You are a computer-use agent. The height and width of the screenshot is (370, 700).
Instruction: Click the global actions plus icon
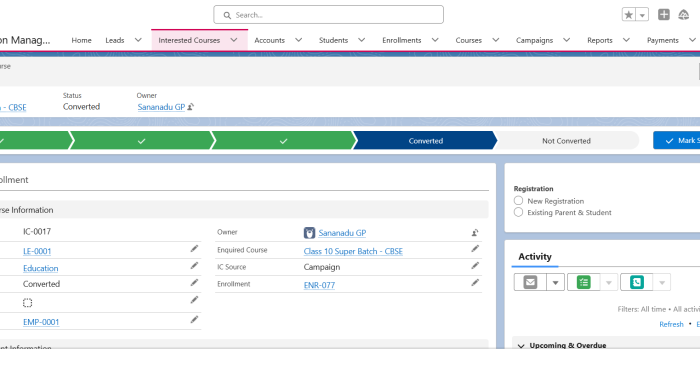664,15
